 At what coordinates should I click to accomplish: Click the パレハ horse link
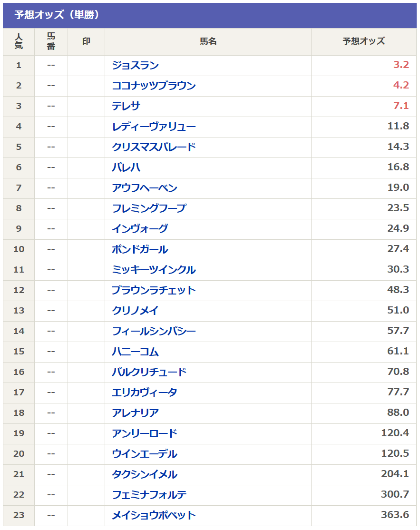coord(126,167)
